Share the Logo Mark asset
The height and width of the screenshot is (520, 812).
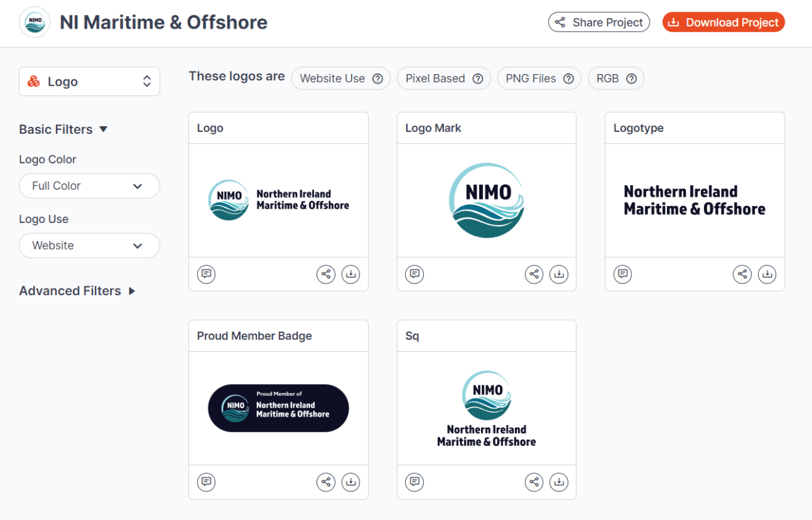pos(534,274)
